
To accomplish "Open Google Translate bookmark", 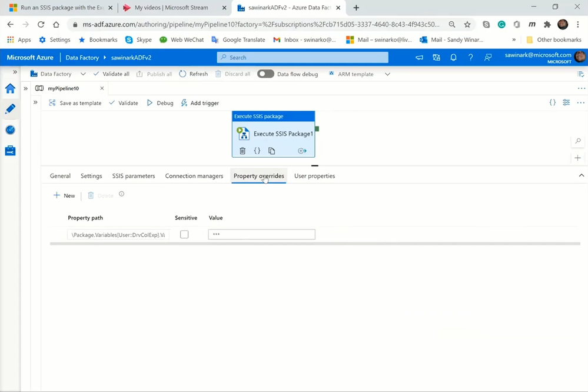I will [238, 39].
